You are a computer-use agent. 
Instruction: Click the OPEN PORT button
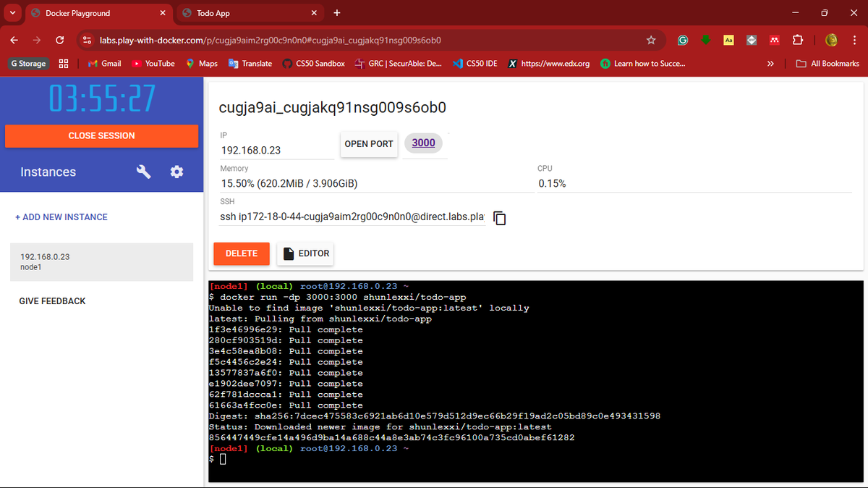(369, 144)
